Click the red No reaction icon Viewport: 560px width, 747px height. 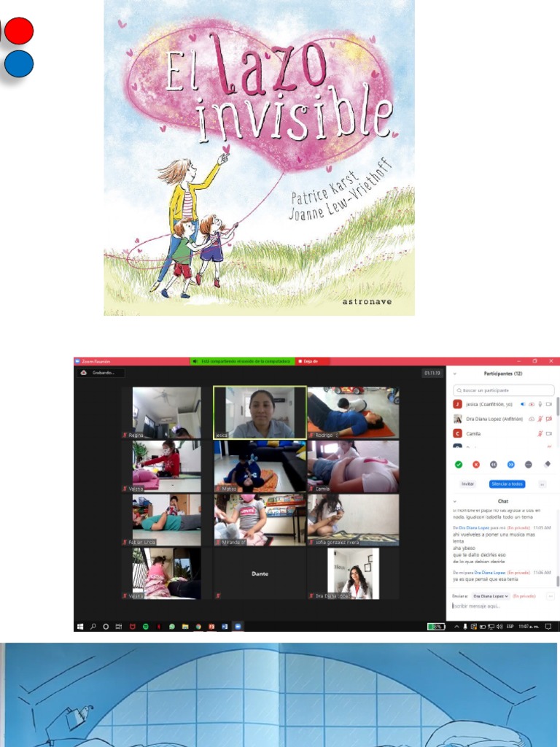click(x=475, y=465)
